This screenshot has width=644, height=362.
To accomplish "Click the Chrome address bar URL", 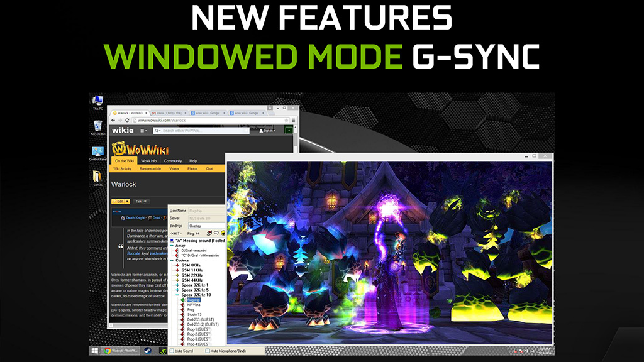I will [162, 120].
